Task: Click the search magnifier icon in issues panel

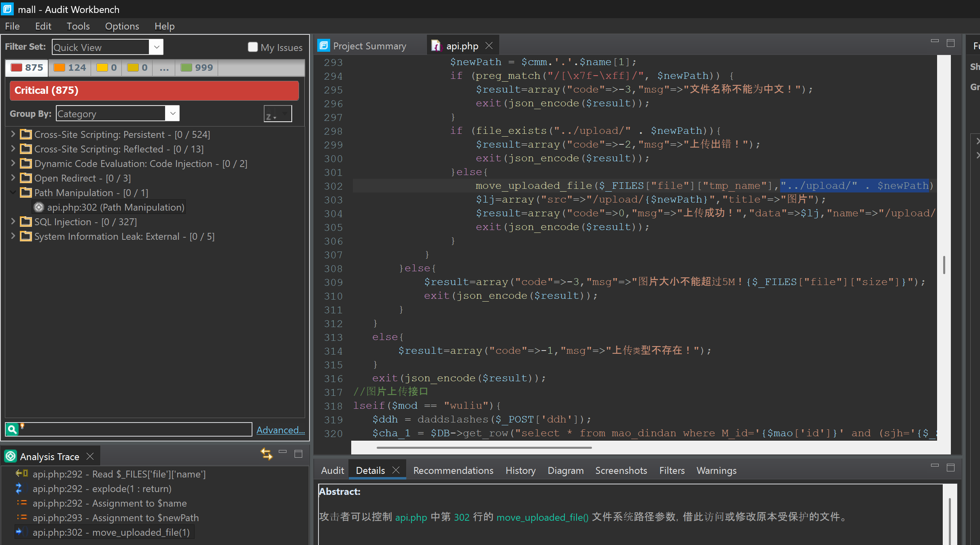Action: point(12,429)
